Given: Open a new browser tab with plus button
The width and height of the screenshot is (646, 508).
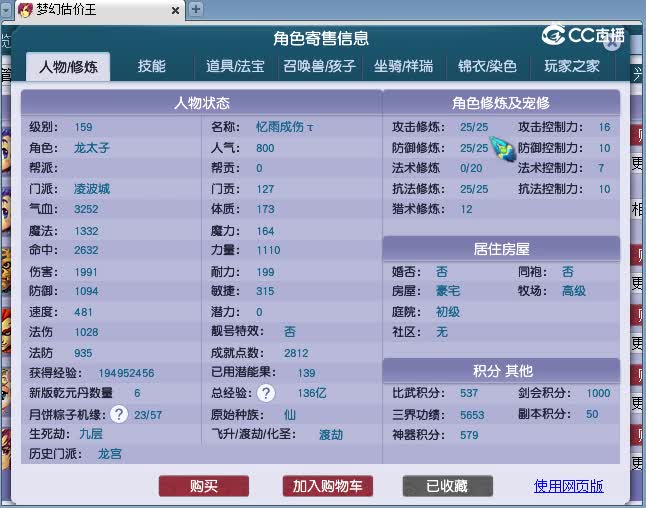Looking at the screenshot, I should pos(196,9).
